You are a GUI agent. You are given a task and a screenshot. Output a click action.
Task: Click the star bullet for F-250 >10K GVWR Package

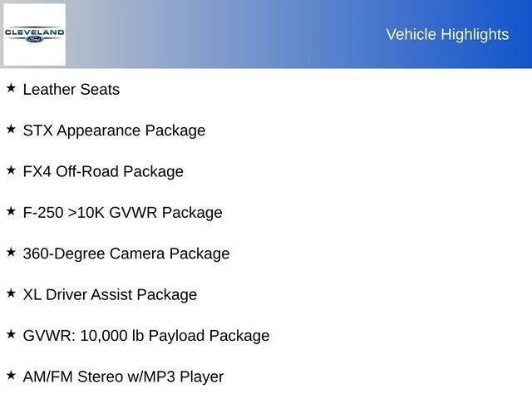click(x=11, y=210)
